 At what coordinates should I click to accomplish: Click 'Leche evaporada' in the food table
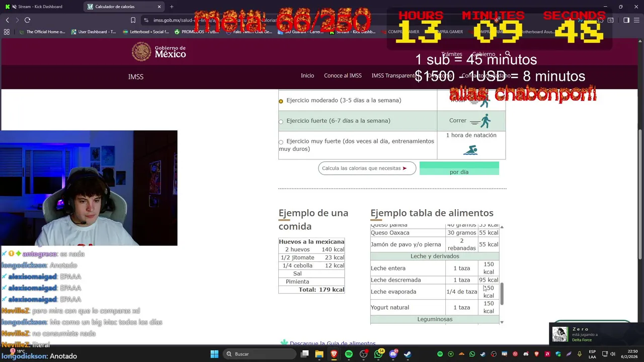point(393,292)
